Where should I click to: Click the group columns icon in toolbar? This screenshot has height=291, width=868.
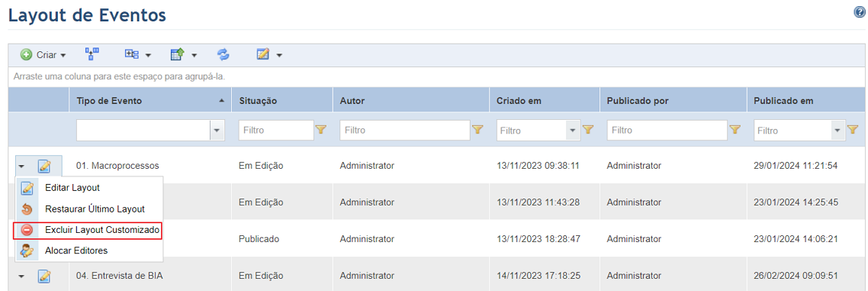(x=132, y=54)
